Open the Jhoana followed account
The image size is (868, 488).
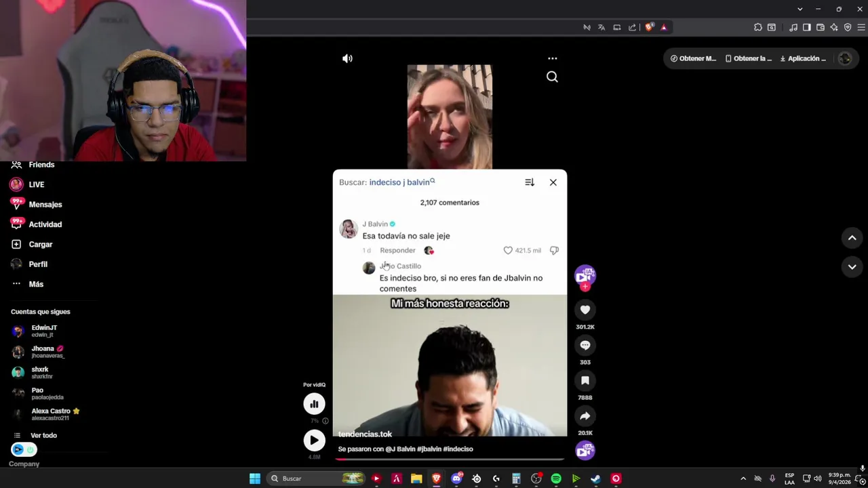coord(47,352)
